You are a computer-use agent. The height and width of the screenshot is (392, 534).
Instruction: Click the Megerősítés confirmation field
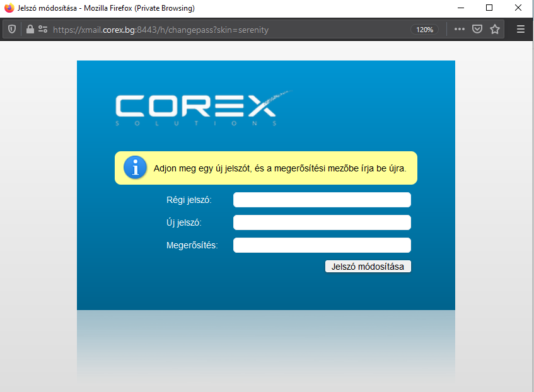pyautogui.click(x=322, y=245)
